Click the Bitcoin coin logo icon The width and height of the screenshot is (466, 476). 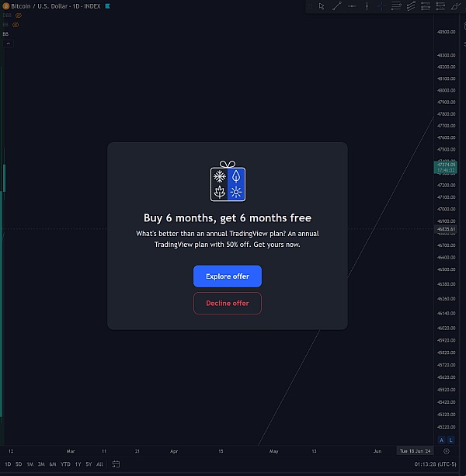coord(5,6)
